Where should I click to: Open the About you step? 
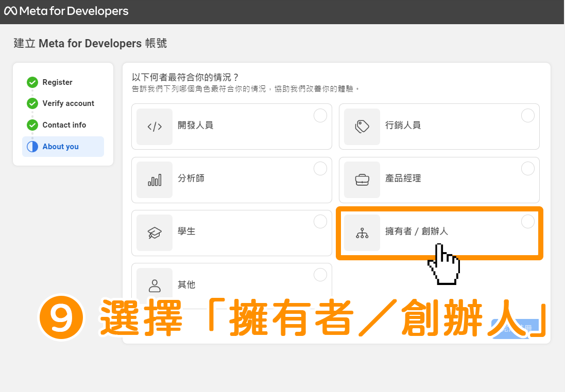[x=63, y=147]
